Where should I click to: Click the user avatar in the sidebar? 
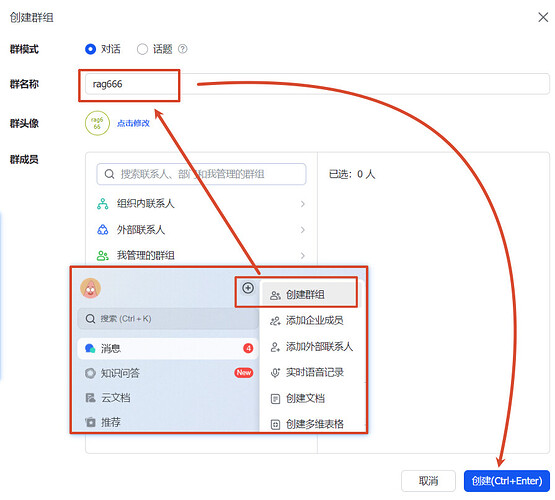tap(91, 288)
